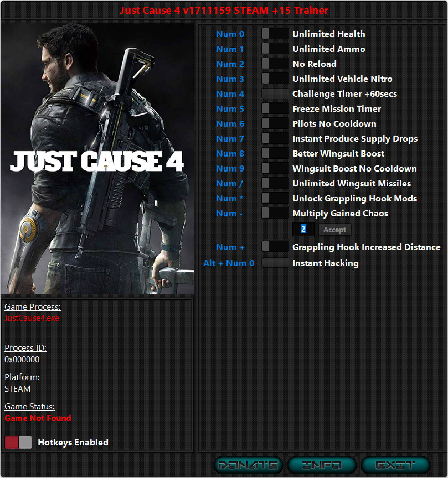
Task: Enable Pilots No Cooldown switch
Action: click(275, 124)
